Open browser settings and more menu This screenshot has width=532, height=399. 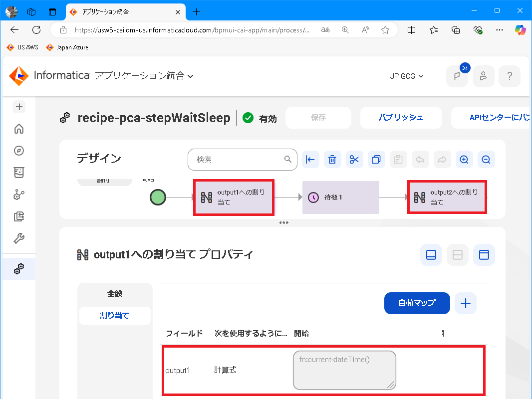(500, 30)
